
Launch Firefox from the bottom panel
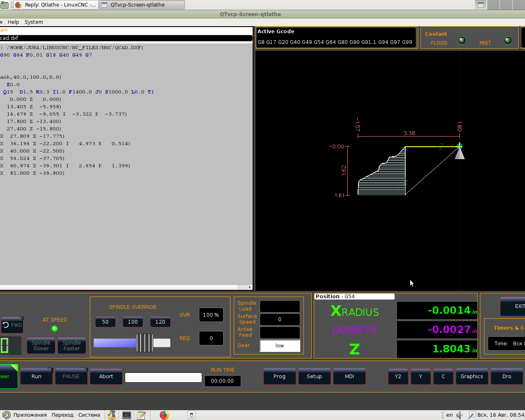pos(164,415)
